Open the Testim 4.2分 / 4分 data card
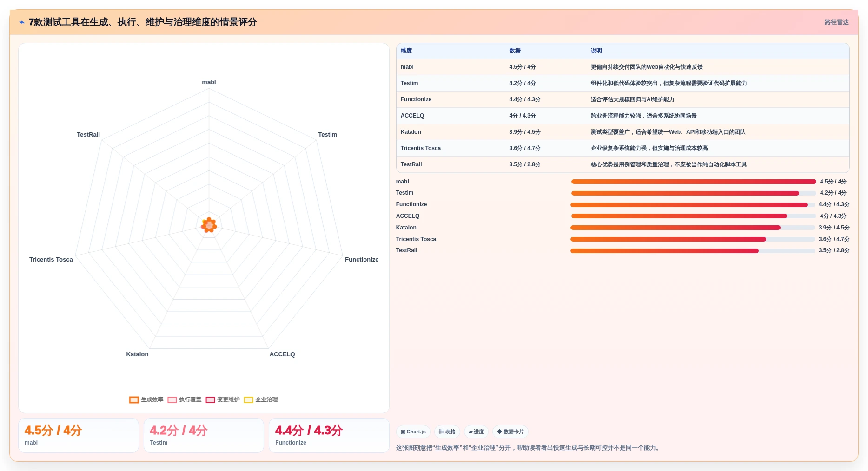 click(x=204, y=435)
